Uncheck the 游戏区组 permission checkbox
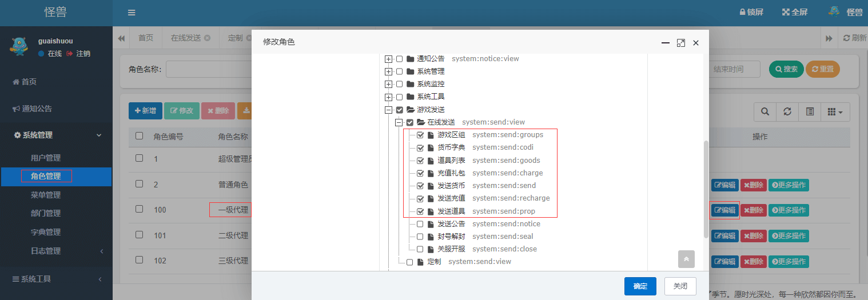The width and height of the screenshot is (868, 300). (420, 135)
